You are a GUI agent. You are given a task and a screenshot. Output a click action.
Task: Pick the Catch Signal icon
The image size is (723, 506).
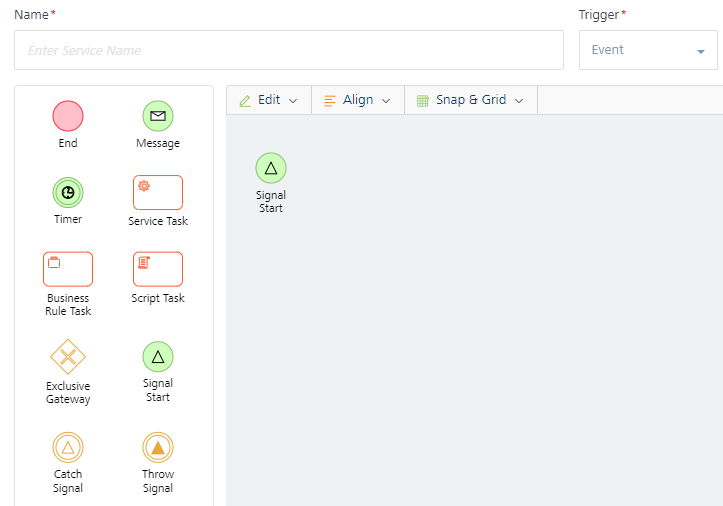click(68, 447)
